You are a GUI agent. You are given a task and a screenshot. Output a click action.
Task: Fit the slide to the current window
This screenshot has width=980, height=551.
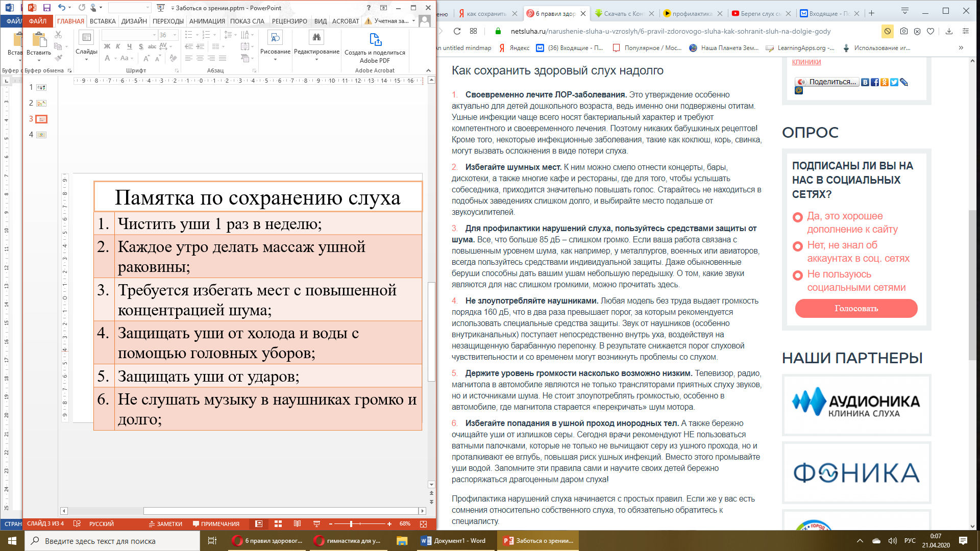coord(423,524)
